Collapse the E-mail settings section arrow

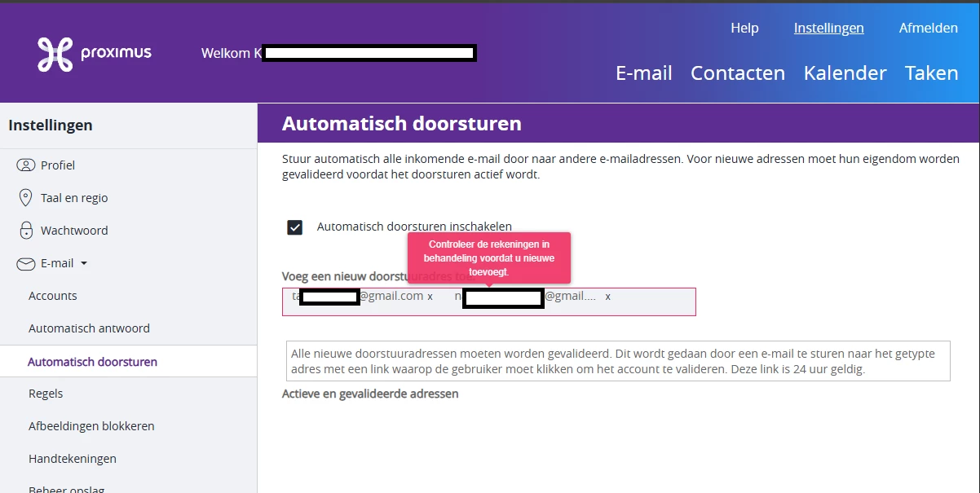click(84, 264)
